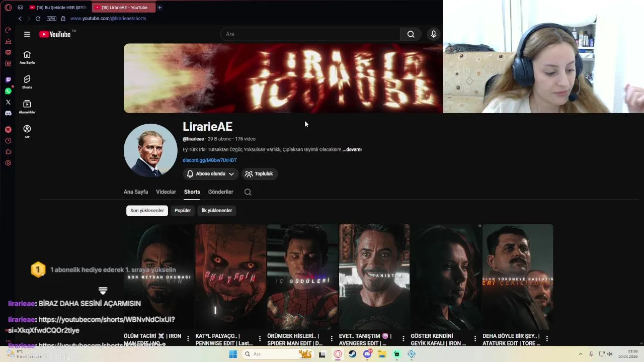
Task: Open the Siz profile section
Action: pos(27,132)
